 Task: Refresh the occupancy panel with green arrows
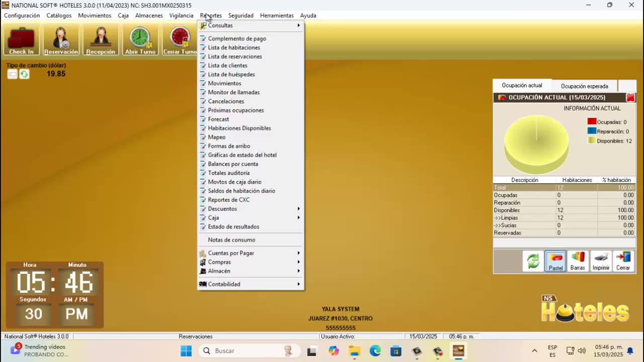point(533,261)
